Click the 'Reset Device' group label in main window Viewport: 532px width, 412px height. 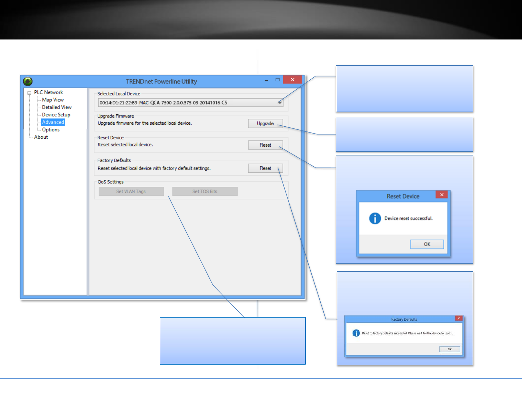click(110, 138)
